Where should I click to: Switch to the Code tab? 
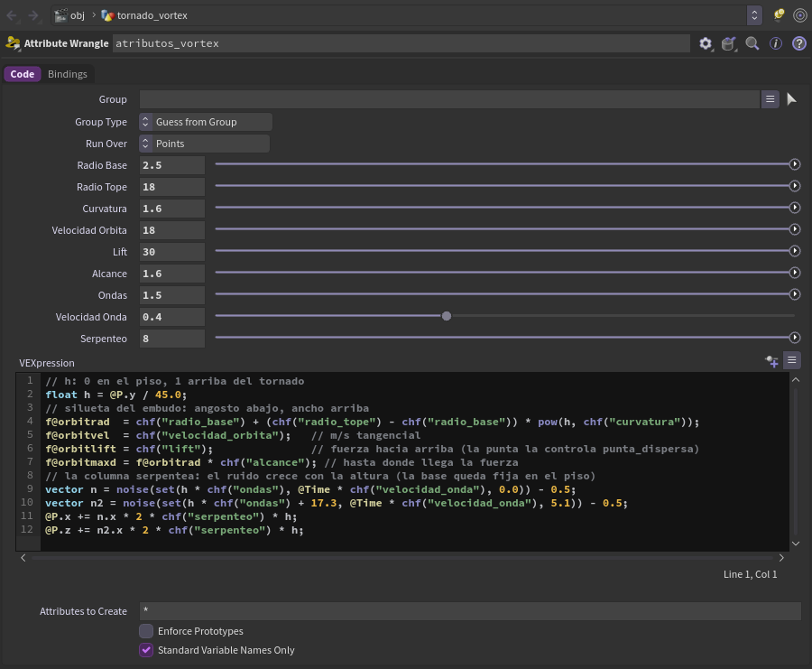pyautogui.click(x=23, y=74)
